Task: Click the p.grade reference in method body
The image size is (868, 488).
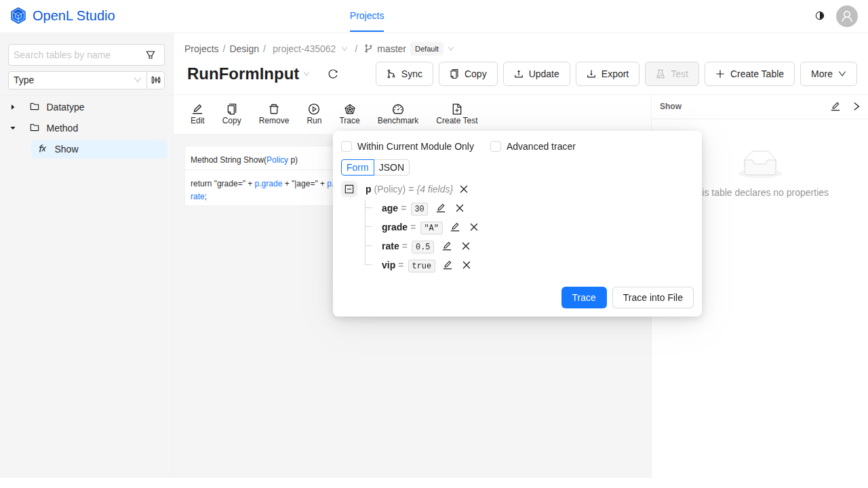Action: point(269,184)
